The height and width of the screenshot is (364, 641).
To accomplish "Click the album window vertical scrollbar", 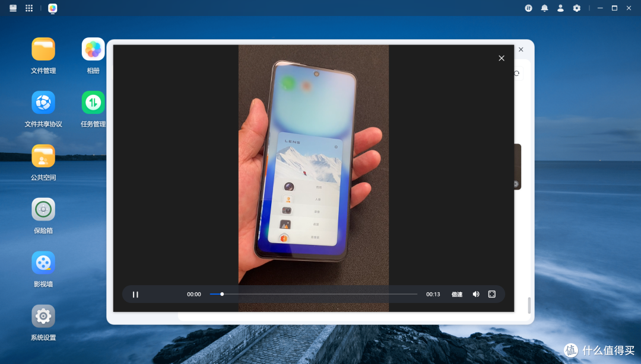I will (529, 305).
